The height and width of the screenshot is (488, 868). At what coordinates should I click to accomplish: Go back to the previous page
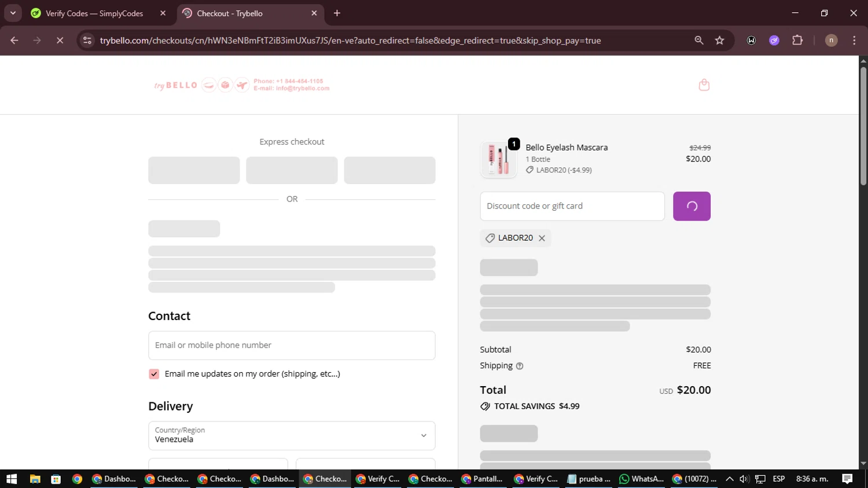click(14, 41)
